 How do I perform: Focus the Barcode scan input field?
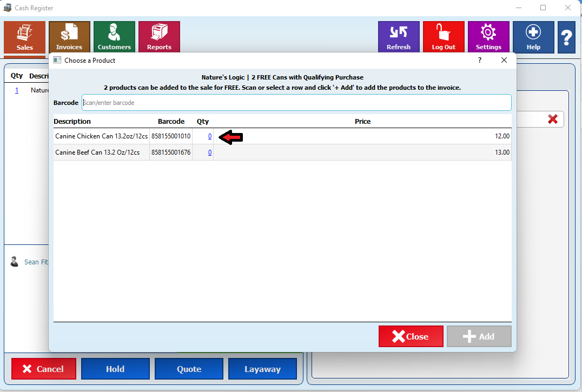pos(296,103)
